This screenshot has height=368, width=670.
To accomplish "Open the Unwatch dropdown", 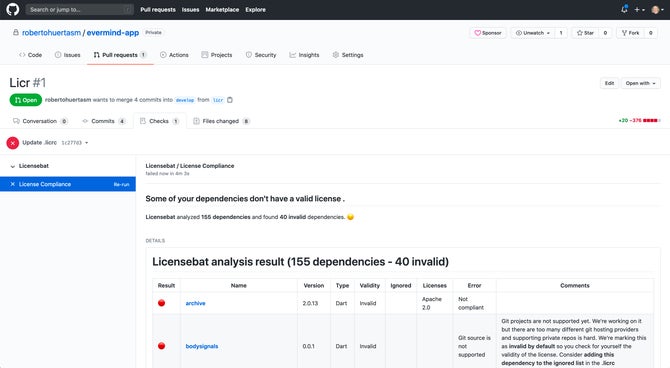I will 533,33.
